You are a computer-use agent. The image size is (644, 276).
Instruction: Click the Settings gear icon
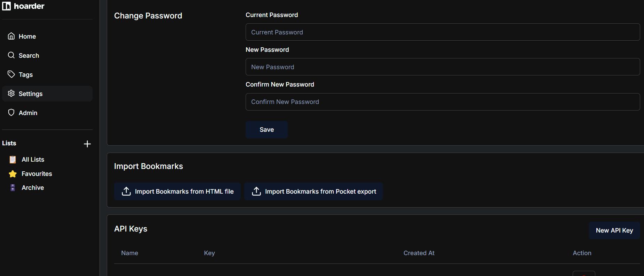(x=11, y=94)
